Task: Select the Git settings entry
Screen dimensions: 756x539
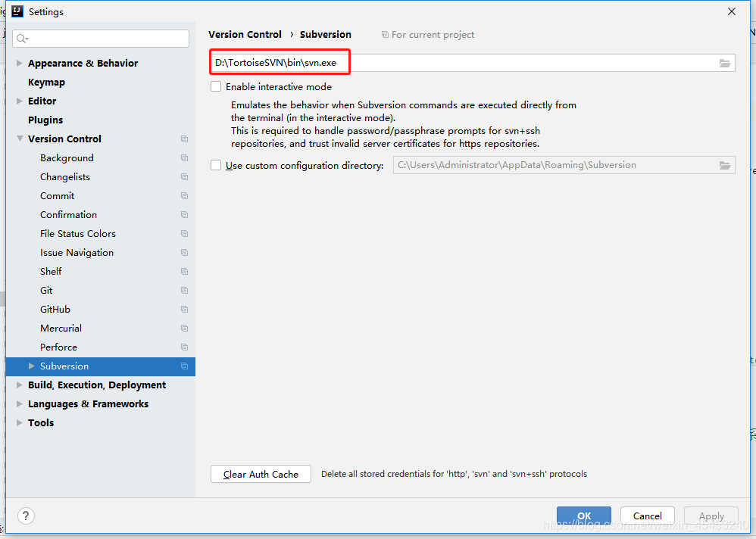Action: (x=46, y=291)
